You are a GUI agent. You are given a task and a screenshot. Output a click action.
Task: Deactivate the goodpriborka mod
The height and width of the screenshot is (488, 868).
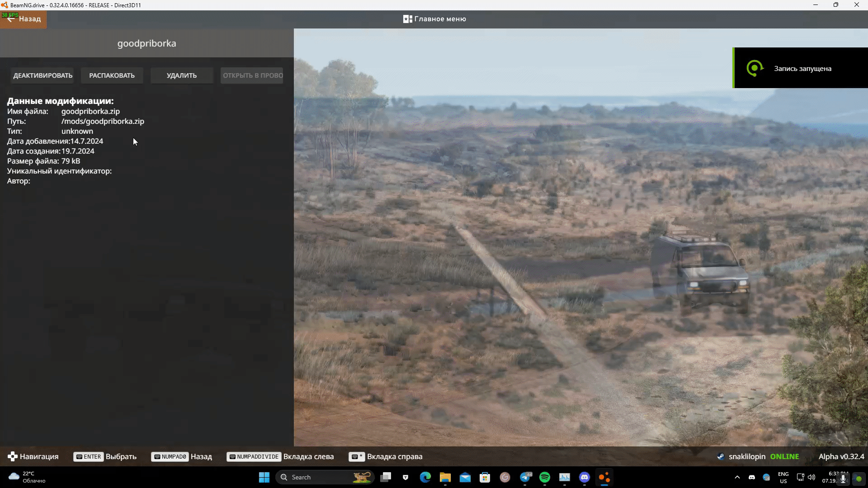point(43,75)
